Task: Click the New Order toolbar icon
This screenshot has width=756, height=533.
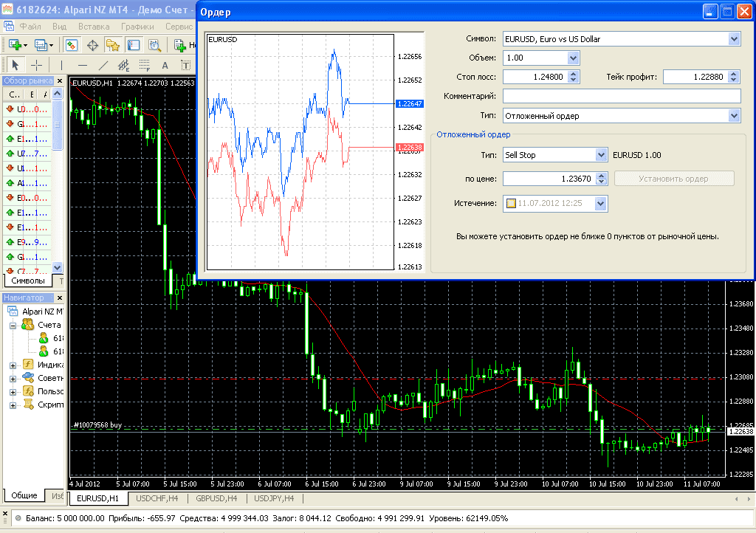Action: coord(180,45)
